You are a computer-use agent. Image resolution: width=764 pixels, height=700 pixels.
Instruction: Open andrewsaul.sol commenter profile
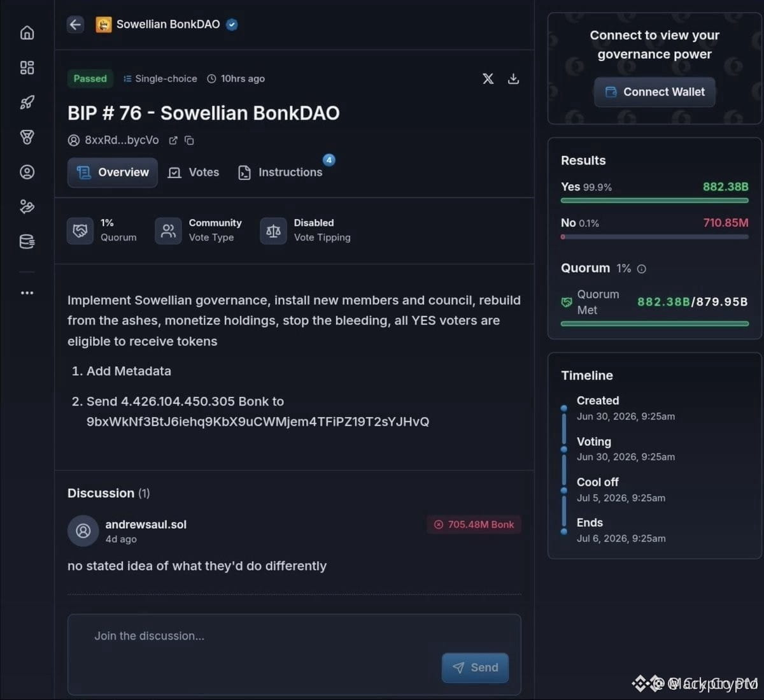pyautogui.click(x=146, y=524)
